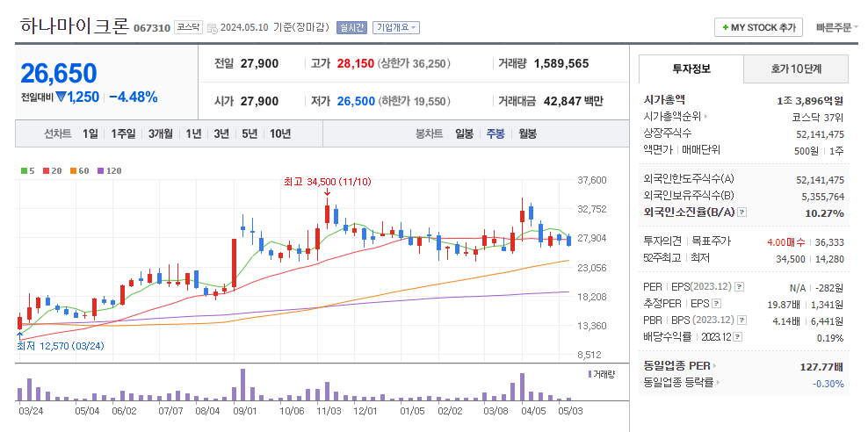Click the 127.77배 sector PER value
The width and height of the screenshot is (868, 432).
point(822,367)
